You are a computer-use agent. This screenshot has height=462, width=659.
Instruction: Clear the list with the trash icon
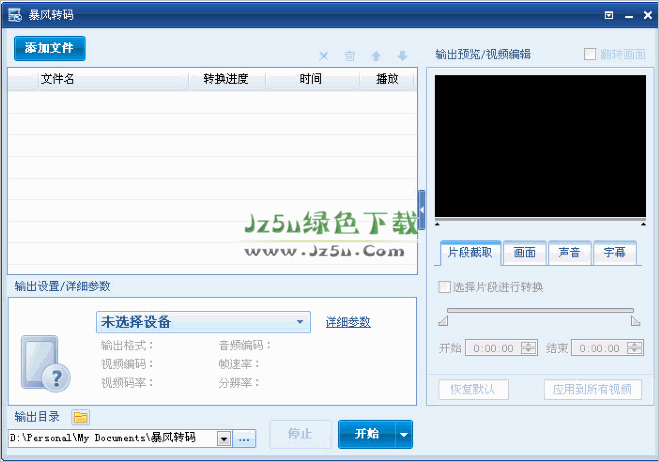point(350,56)
